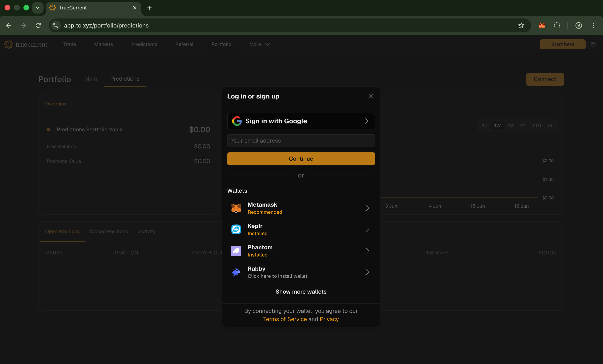Image resolution: width=603 pixels, height=364 pixels.
Task: Open the Trade nav item
Action: [x=69, y=44]
